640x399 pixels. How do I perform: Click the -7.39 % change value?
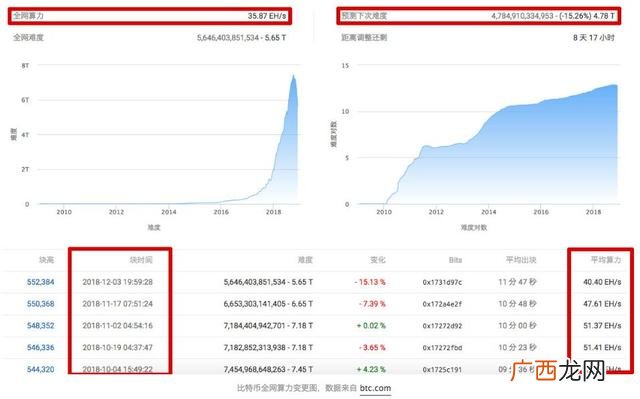point(372,304)
